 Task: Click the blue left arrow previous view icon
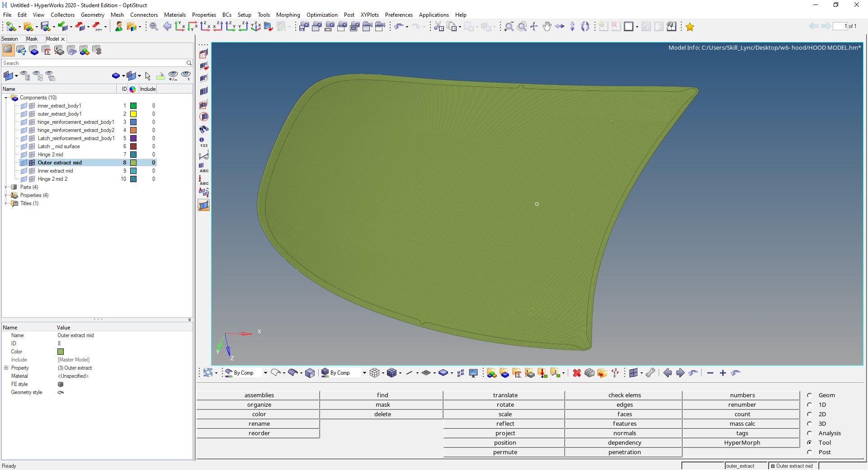(x=167, y=27)
